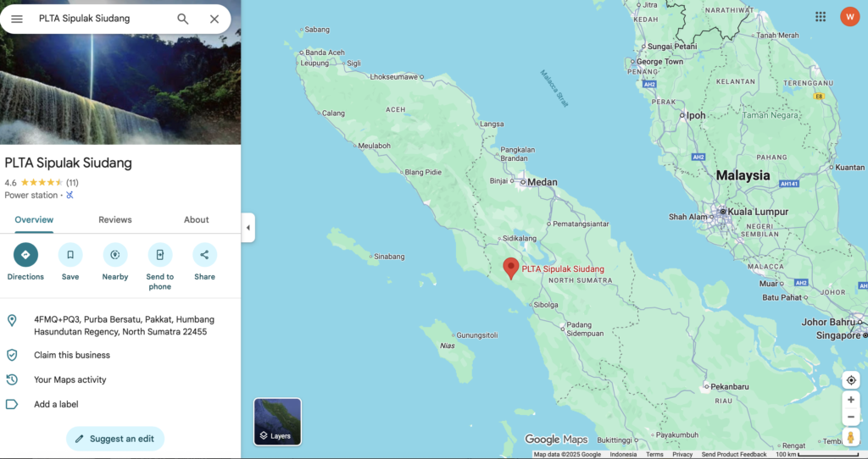Click Send to phone icon
Viewport: 868px width, 459px height.
(x=159, y=255)
